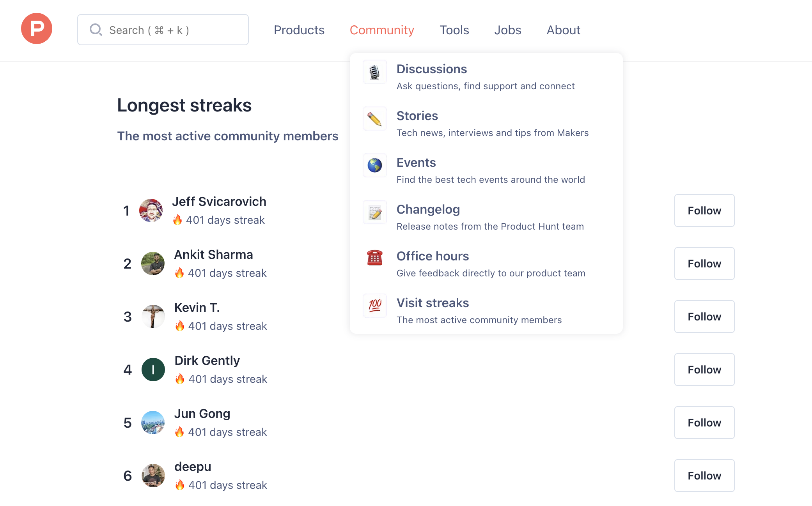The width and height of the screenshot is (812, 506).
Task: Click the Changelog memo icon
Action: [374, 212]
